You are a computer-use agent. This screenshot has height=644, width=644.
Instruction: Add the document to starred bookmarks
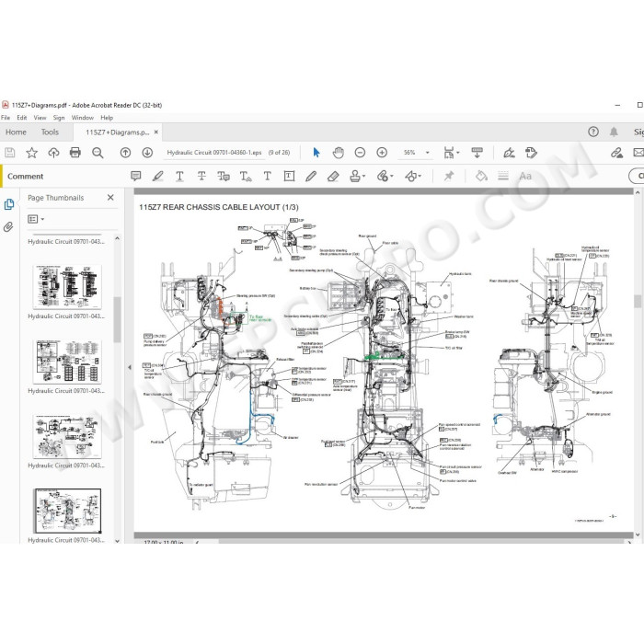point(31,153)
